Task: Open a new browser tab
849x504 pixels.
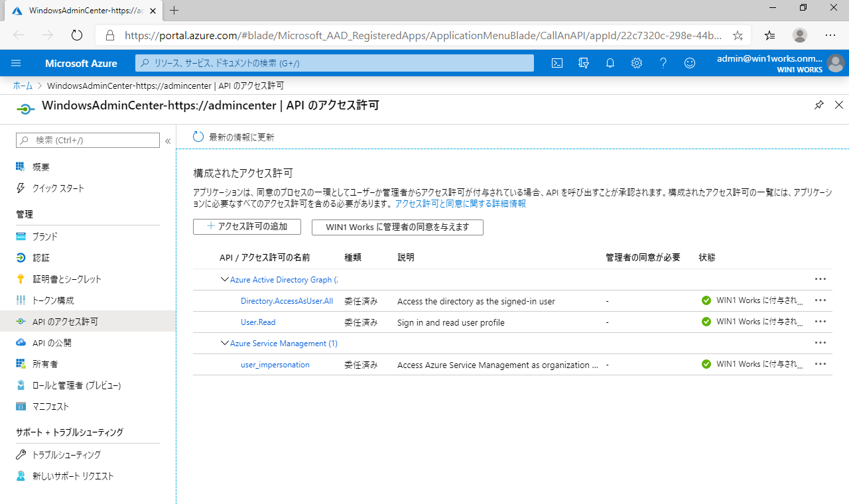Action: coord(174,11)
